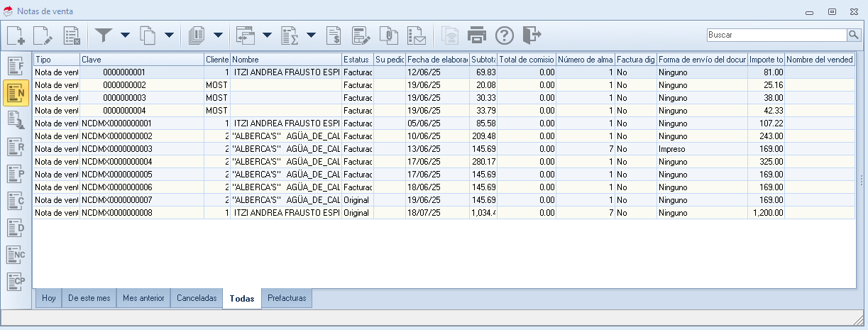Click the new document icon
The image size is (868, 330).
click(x=16, y=35)
